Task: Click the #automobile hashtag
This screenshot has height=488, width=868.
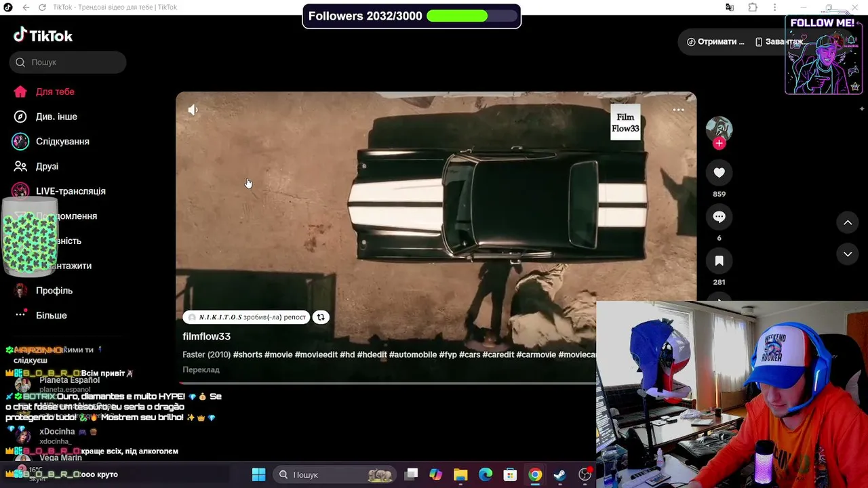Action: pos(413,354)
